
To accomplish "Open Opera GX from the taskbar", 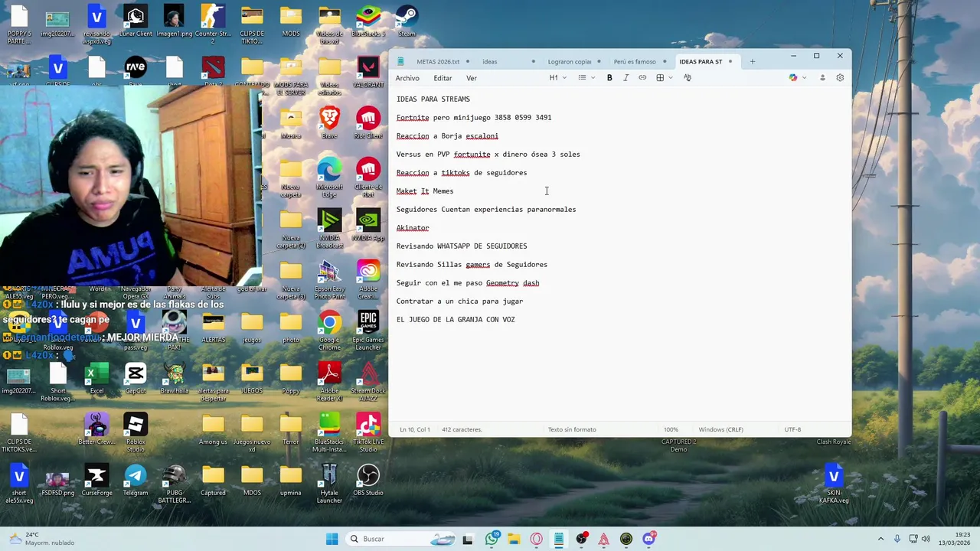I will click(x=537, y=539).
